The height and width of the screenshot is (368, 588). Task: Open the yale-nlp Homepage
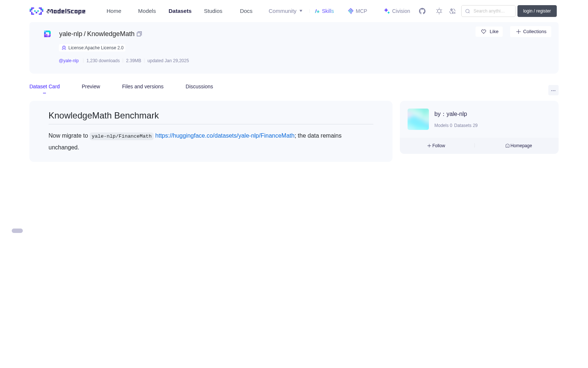click(x=519, y=146)
